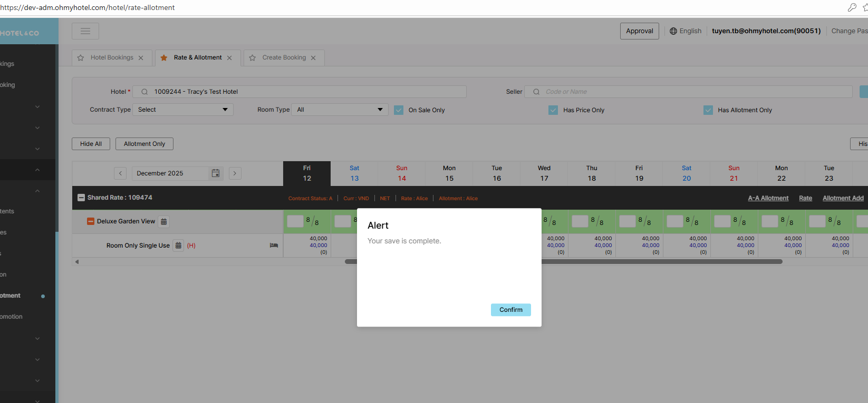
Task: Click the (H) marker beside Room Only Single Use
Action: (191, 245)
